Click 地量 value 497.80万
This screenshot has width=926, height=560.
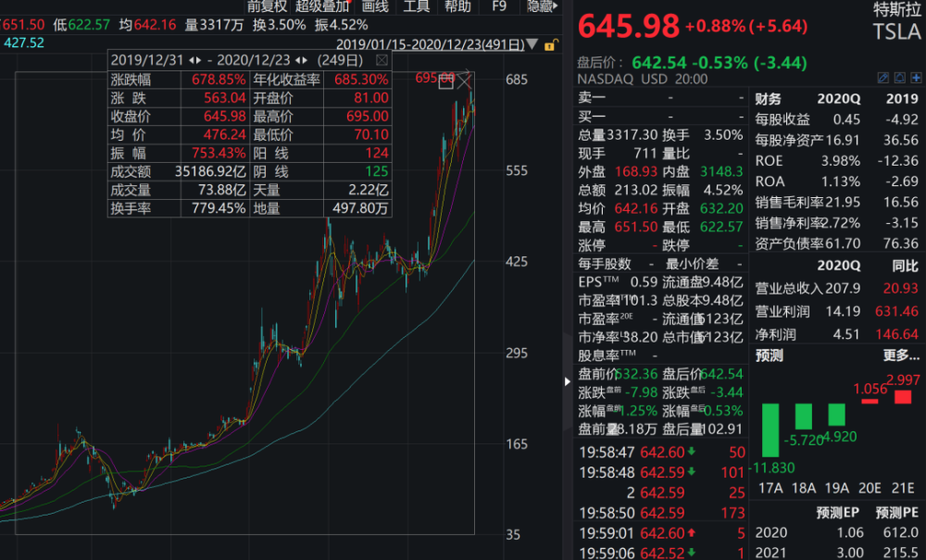(360, 208)
